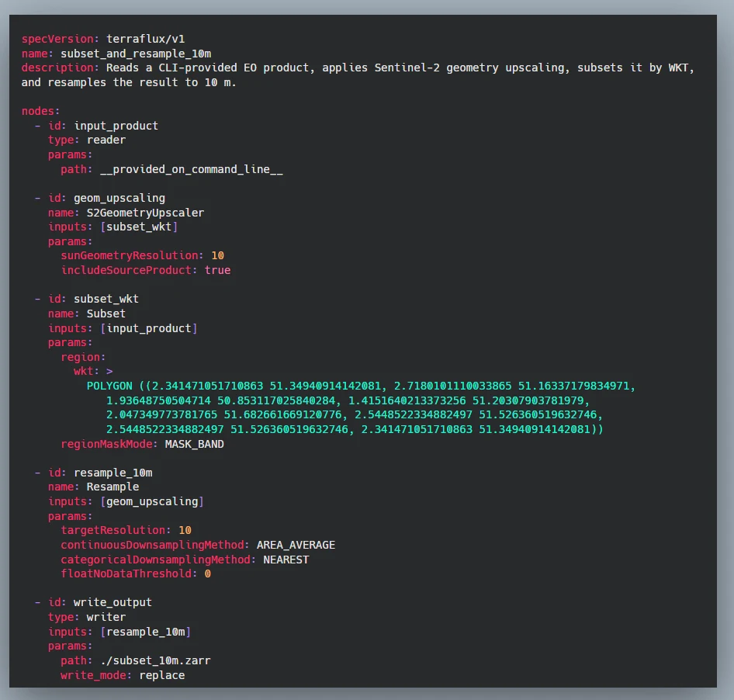Viewport: 734px width, 700px height.
Task: Click the 'region:' key
Action: (x=83, y=357)
